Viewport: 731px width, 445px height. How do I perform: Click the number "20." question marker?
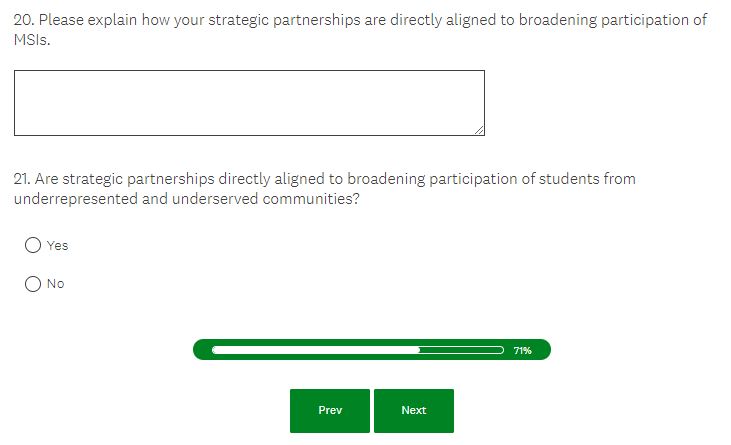pyautogui.click(x=24, y=21)
